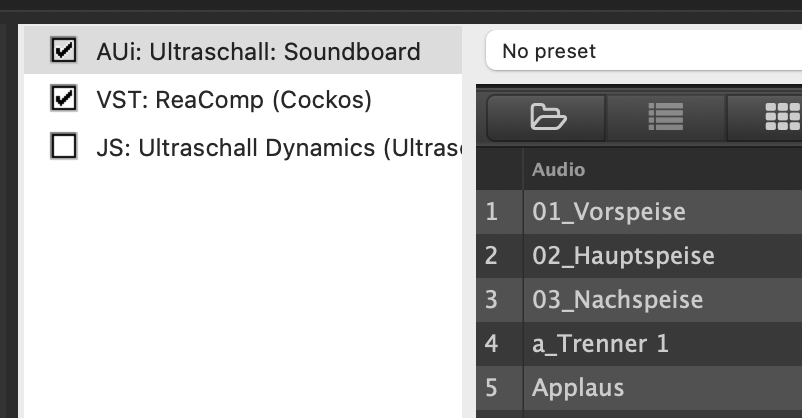Select the VST: ReaComp (Cockos) label
Viewport: 802px width, 418px height.
tap(234, 99)
